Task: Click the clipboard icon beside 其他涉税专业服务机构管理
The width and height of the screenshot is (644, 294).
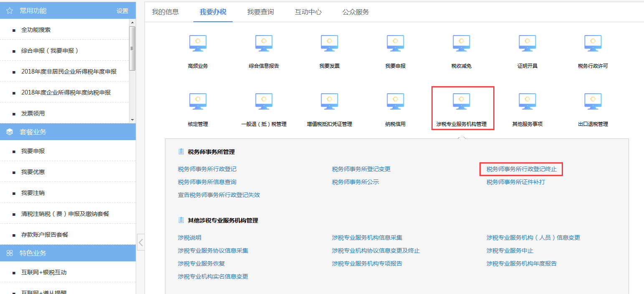Action: [181, 220]
